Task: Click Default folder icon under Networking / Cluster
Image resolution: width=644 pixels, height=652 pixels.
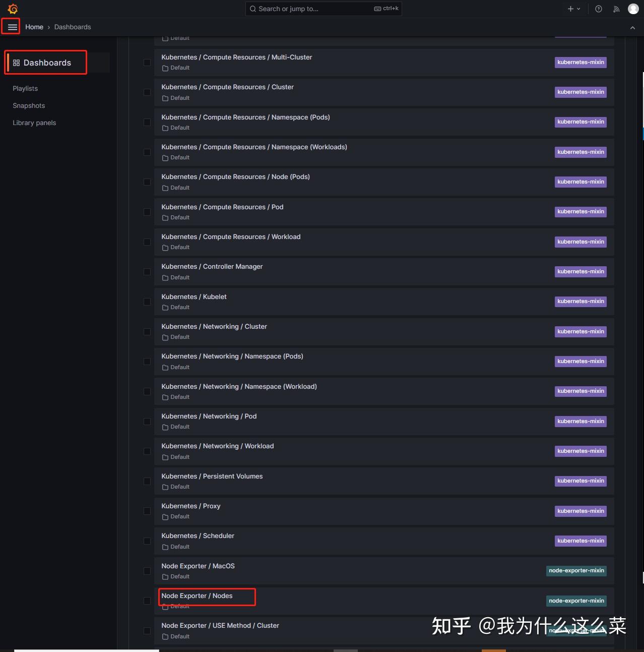Action: (165, 337)
